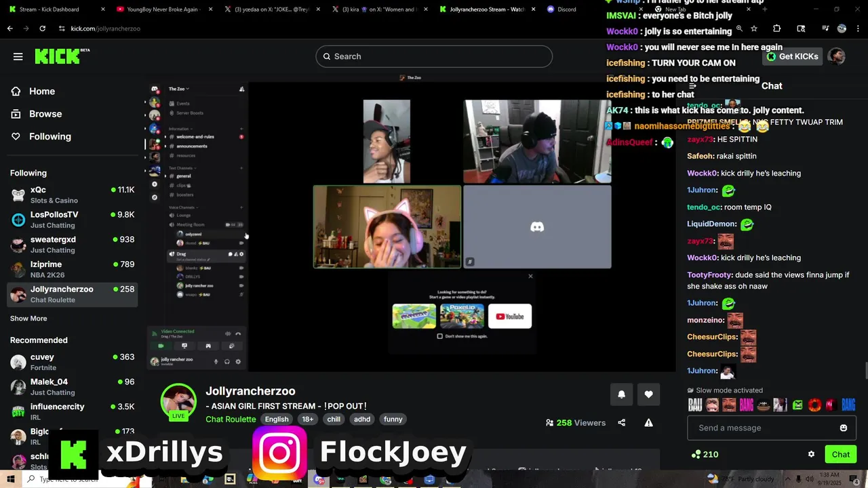Collapse Text Channels category in Discord
Screen dimensions: 868x488
tap(181, 168)
